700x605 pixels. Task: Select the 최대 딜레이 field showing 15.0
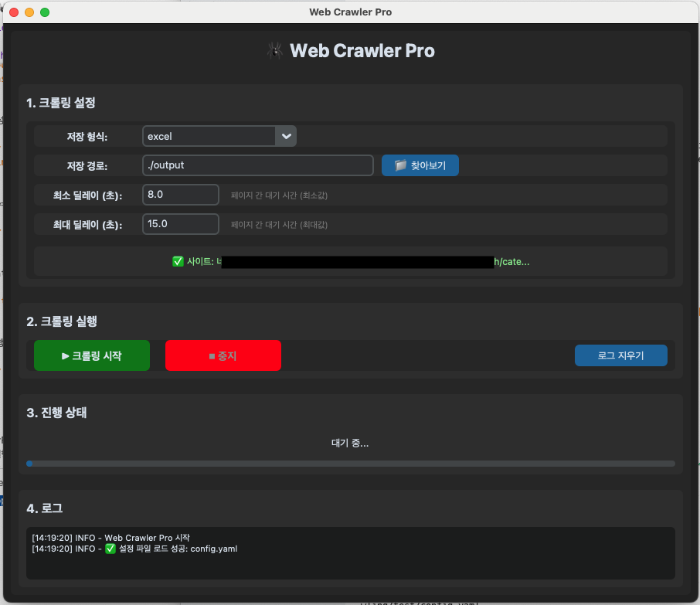click(x=181, y=224)
